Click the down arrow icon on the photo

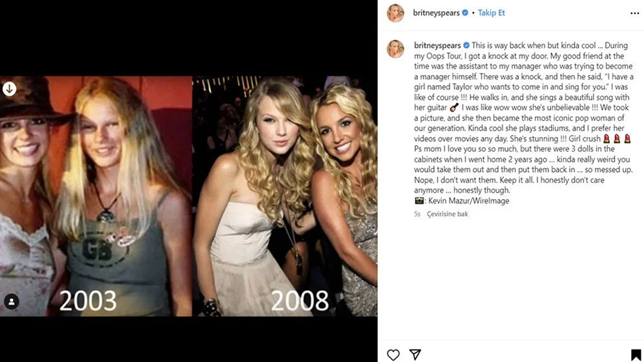(9, 89)
